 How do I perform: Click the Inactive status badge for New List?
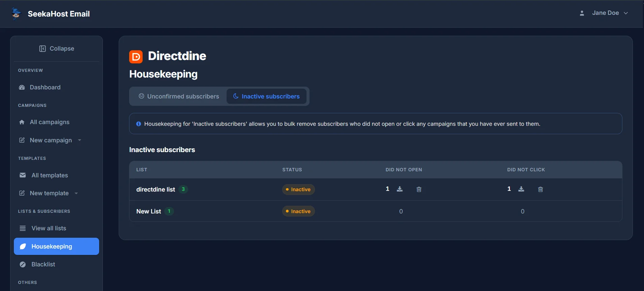pos(298,211)
